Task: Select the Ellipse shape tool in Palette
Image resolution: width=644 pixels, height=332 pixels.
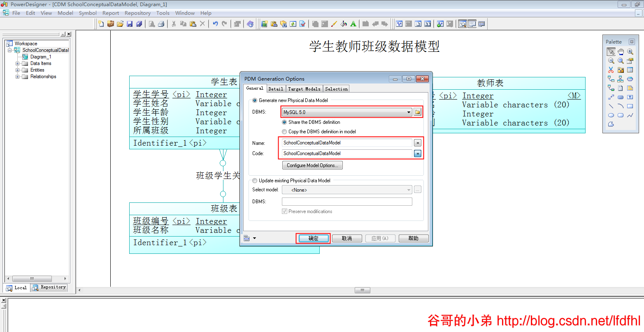Action: pos(611,115)
